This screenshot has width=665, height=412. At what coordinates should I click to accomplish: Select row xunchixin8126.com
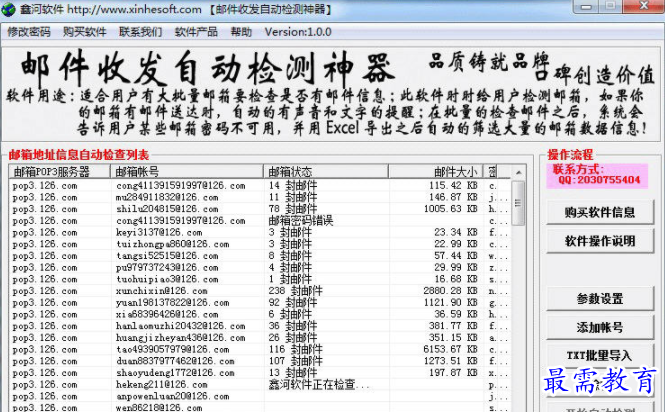click(260, 291)
